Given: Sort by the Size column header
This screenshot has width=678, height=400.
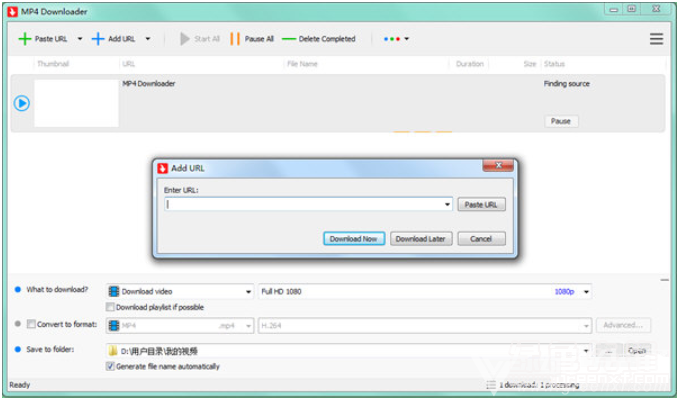Looking at the screenshot, I should (x=530, y=64).
